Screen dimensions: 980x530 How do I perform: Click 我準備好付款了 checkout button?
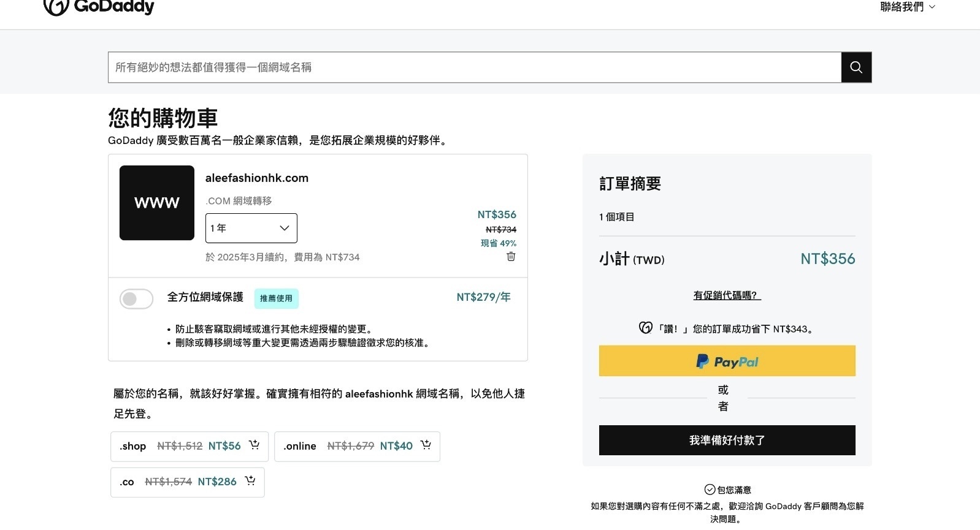coord(727,441)
